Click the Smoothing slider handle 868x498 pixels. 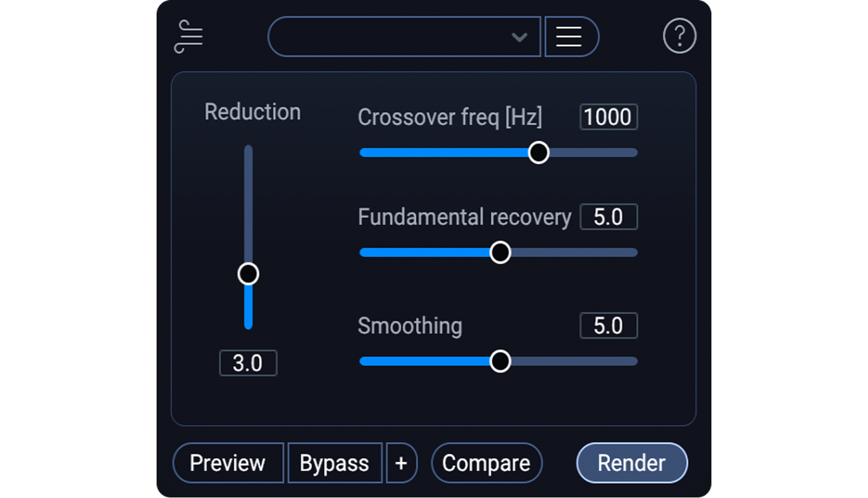point(500,361)
